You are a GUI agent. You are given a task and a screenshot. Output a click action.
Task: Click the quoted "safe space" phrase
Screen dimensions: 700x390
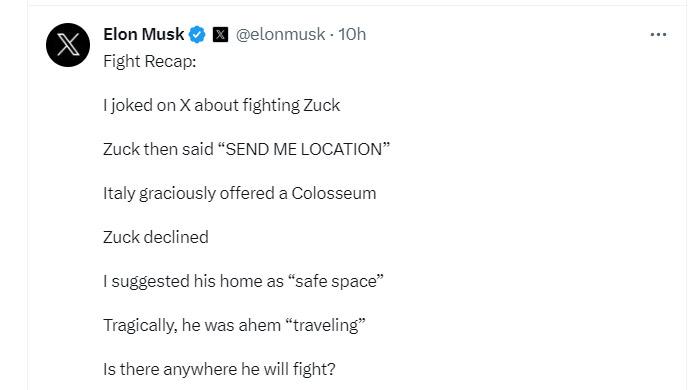click(x=336, y=281)
